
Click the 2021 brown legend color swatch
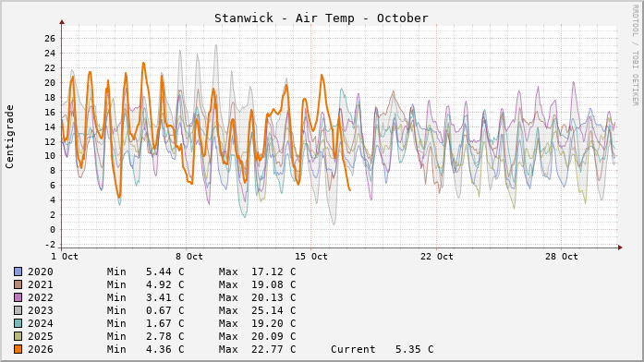[18, 284]
